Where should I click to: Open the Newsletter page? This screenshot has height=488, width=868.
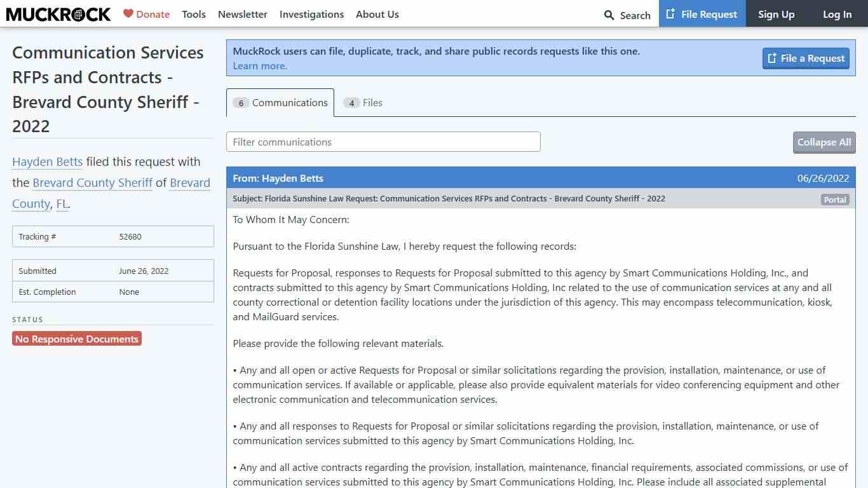[242, 14]
